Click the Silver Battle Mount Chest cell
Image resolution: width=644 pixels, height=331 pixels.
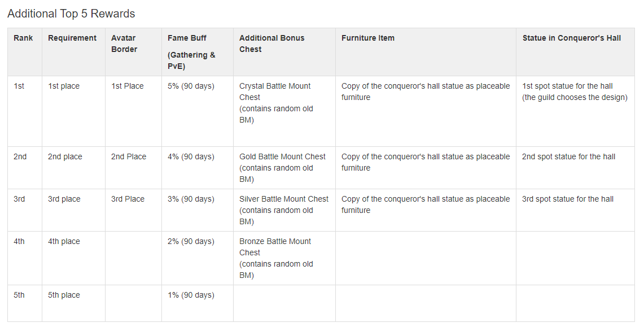click(x=283, y=210)
